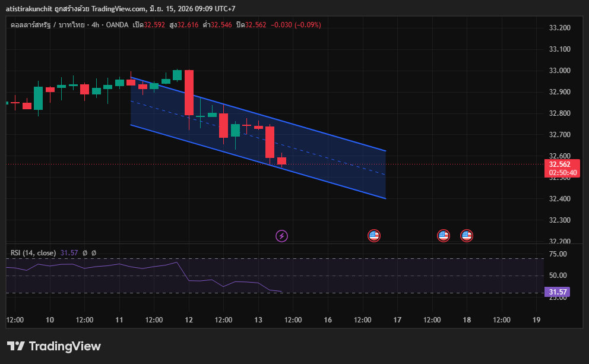
Task: Click the 32.400 price axis label
Action: (560, 199)
